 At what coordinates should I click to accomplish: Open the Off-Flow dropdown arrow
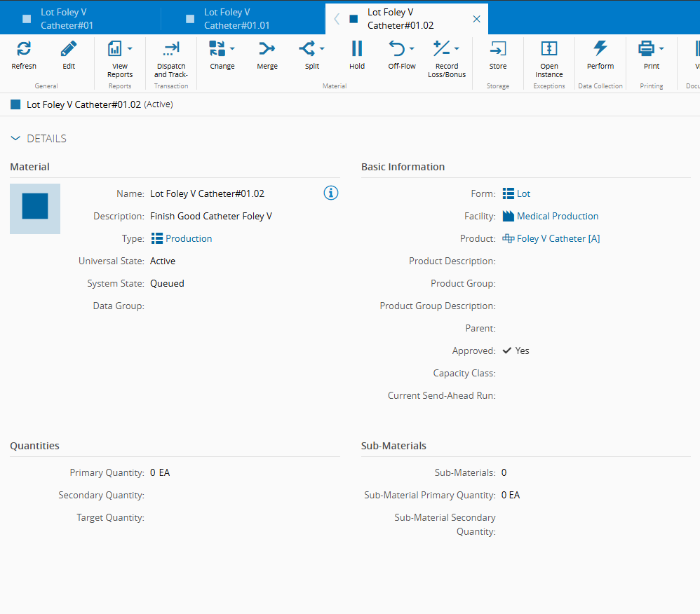[412, 49]
